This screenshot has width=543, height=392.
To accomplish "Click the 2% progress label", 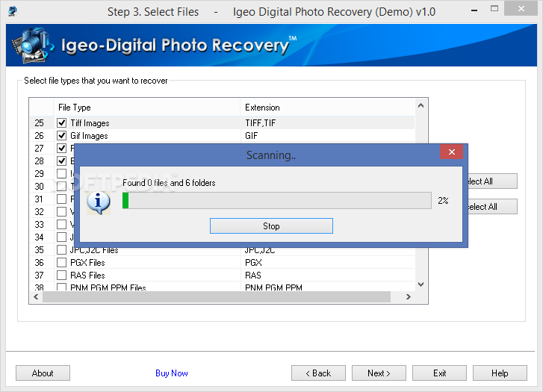I will tap(443, 201).
